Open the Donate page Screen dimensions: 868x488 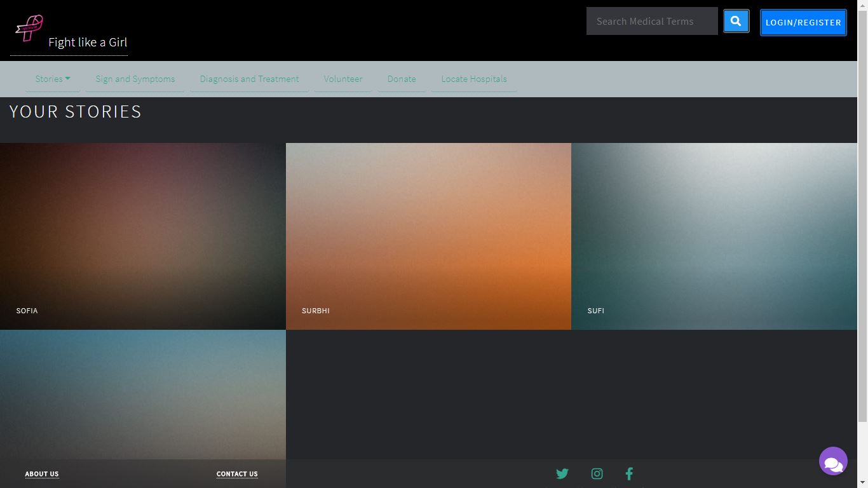pyautogui.click(x=402, y=79)
